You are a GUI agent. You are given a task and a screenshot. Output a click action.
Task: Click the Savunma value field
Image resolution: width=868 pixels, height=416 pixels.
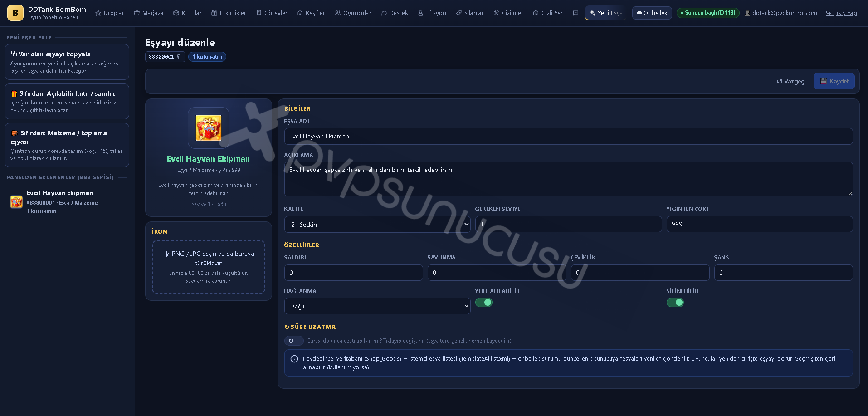coord(497,273)
